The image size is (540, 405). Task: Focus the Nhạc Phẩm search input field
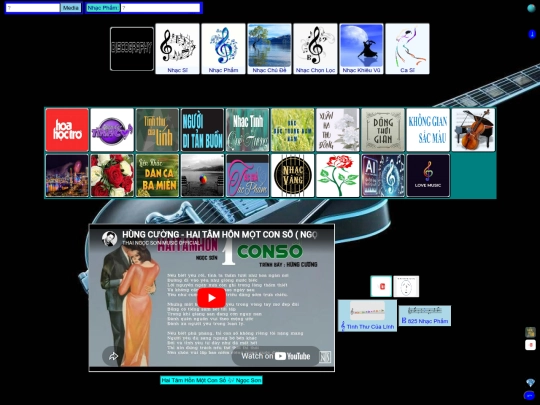click(160, 8)
